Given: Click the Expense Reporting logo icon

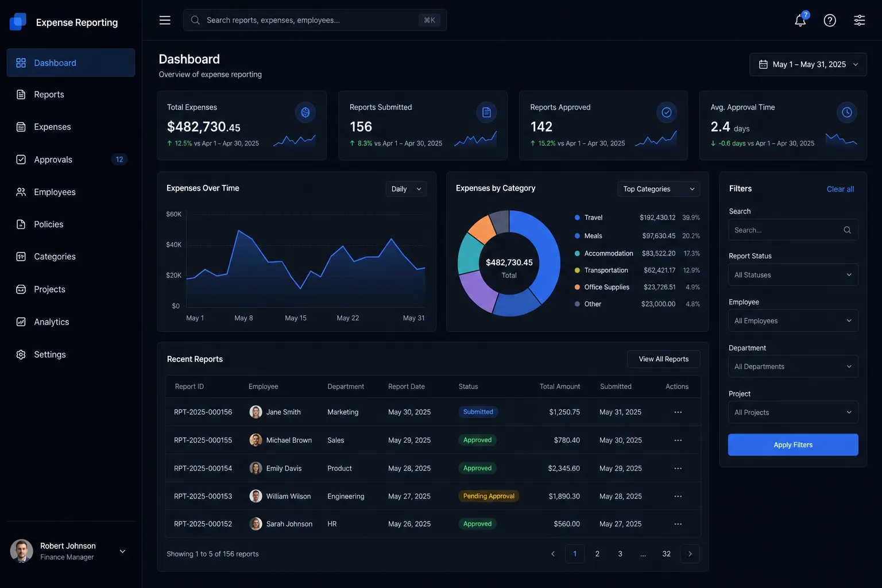Looking at the screenshot, I should pyautogui.click(x=18, y=22).
